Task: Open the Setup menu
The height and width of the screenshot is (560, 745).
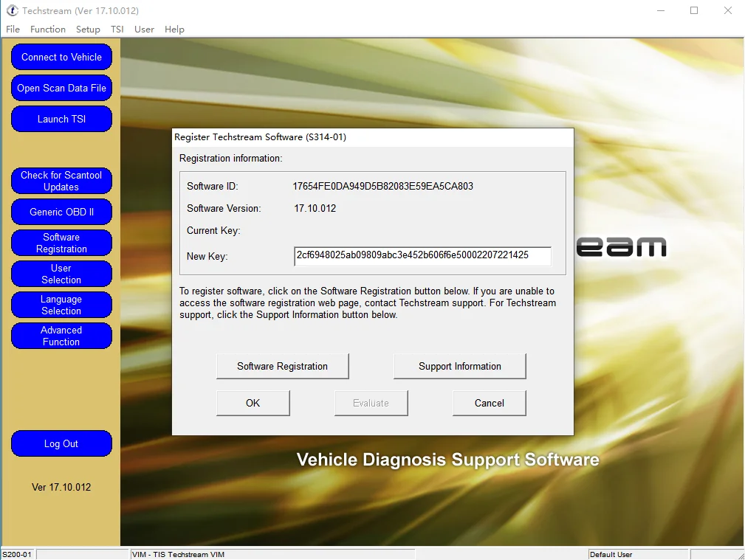Action: (88, 30)
